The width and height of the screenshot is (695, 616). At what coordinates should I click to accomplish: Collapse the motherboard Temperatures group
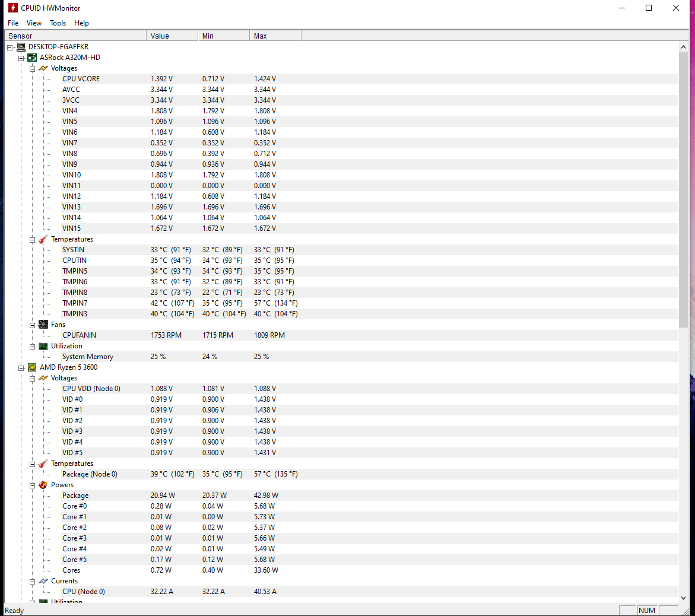click(x=32, y=240)
